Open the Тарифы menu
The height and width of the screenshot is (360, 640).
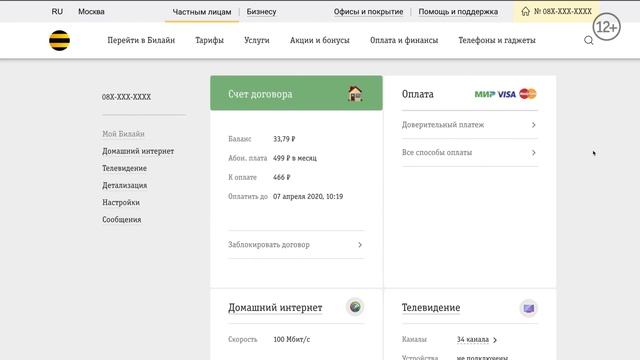(209, 40)
